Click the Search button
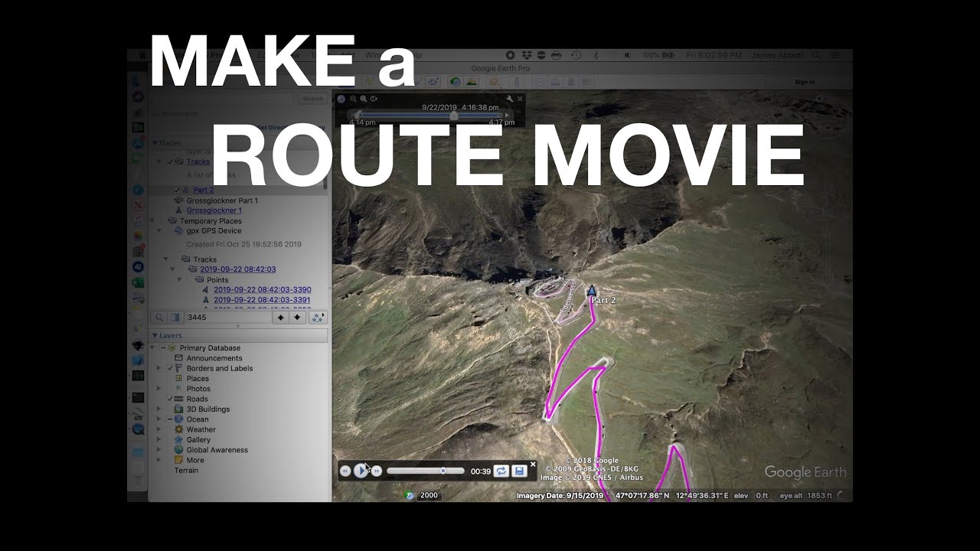This screenshot has height=551, width=980. [x=312, y=99]
